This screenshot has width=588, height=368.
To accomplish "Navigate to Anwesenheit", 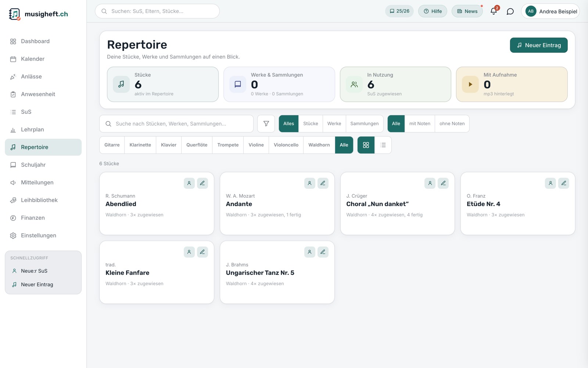I will pos(43,94).
